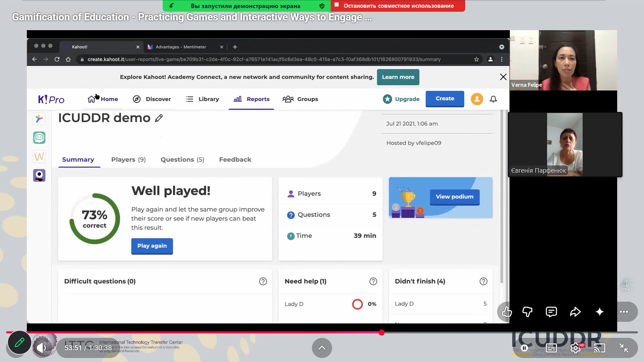644x362 pixels.
Task: Click the purple one-eyed sidebar icon
Action: coord(39,175)
